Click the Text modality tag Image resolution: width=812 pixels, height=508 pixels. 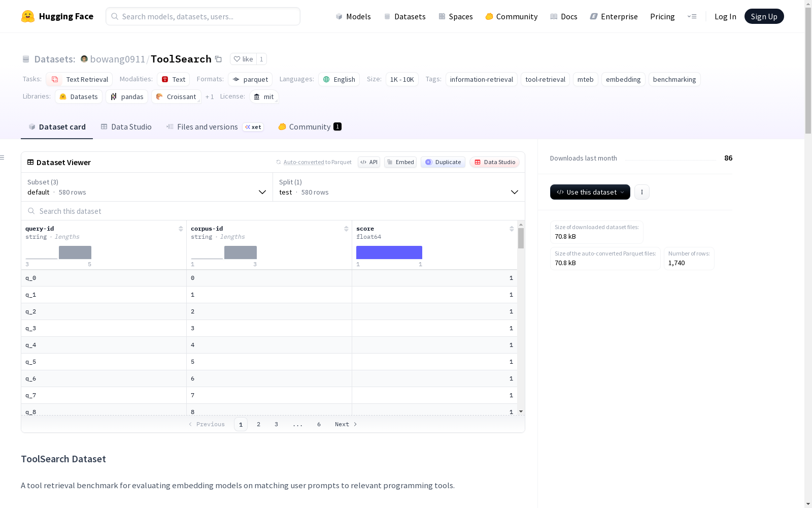pos(173,79)
